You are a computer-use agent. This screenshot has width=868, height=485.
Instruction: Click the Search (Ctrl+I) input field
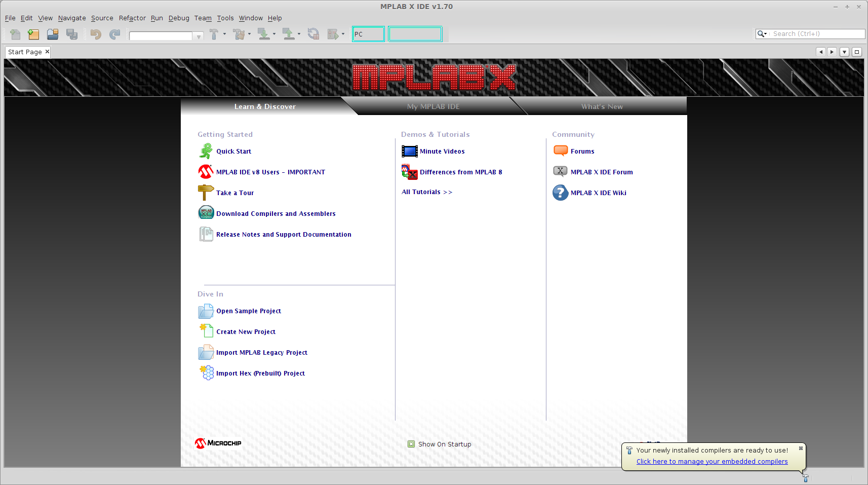[x=817, y=34]
